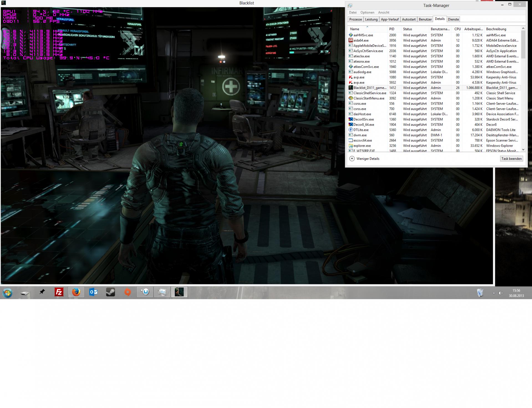Open the clock showing 15:56

pyautogui.click(x=516, y=293)
